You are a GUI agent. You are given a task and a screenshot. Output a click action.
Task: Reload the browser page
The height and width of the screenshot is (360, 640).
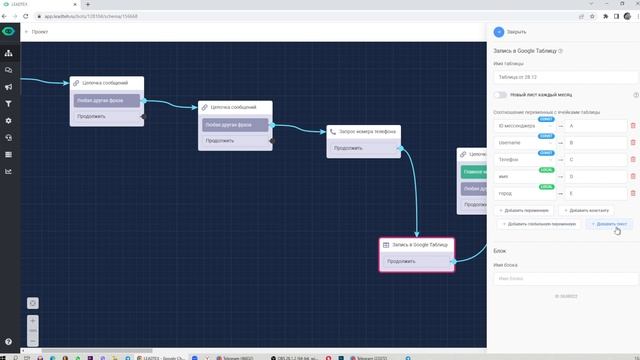tap(26, 16)
